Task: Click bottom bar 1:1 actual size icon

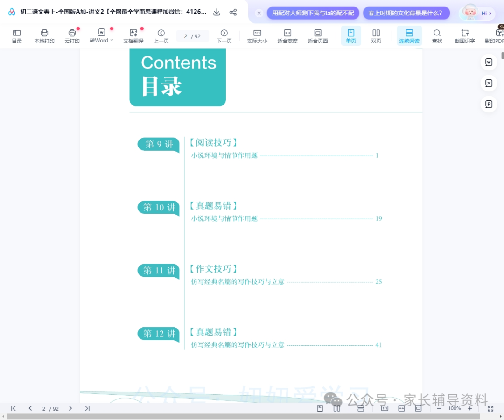Action: point(385,408)
